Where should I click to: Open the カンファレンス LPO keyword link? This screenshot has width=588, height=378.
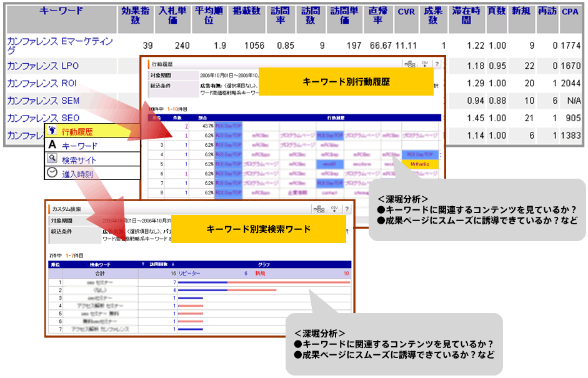point(42,66)
